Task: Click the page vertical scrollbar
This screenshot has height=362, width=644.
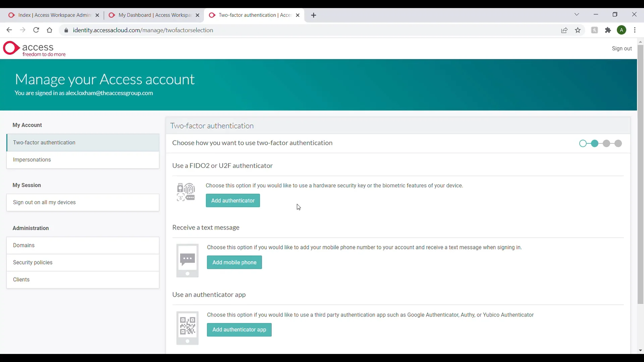Action: 640,174
